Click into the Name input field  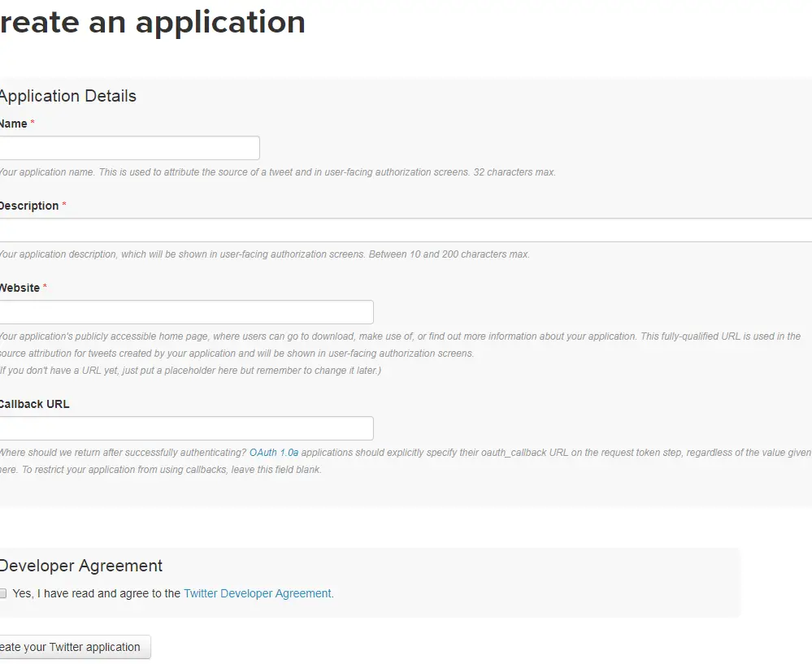(x=129, y=148)
